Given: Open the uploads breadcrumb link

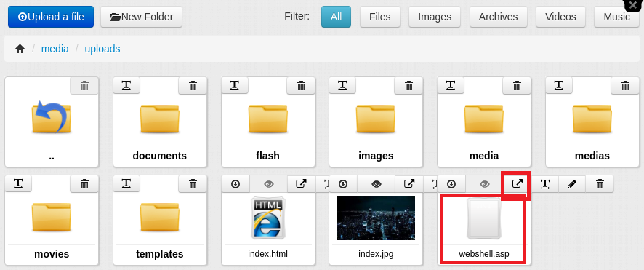Looking at the screenshot, I should (102, 49).
